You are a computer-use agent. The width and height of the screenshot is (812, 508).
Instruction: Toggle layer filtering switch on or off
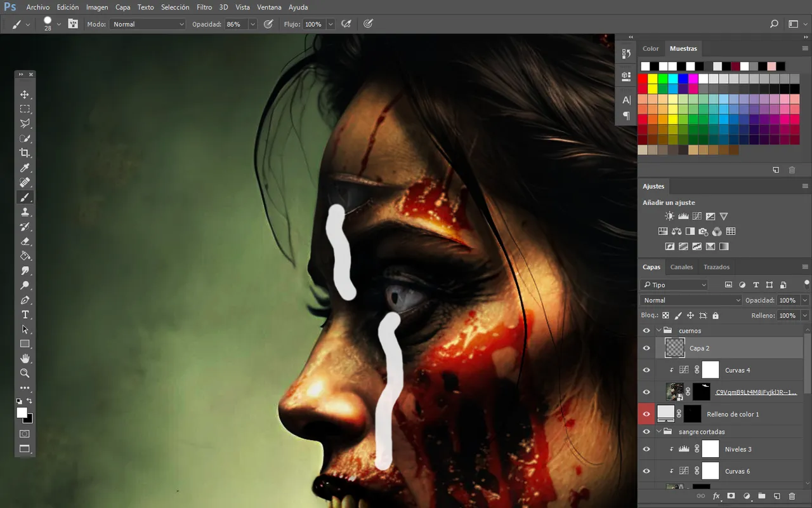coord(806,284)
